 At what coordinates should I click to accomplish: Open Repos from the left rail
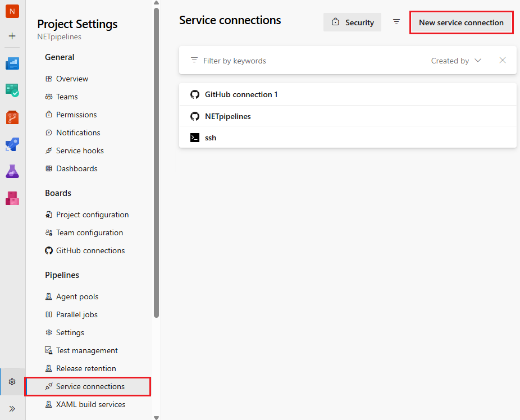[x=12, y=117]
